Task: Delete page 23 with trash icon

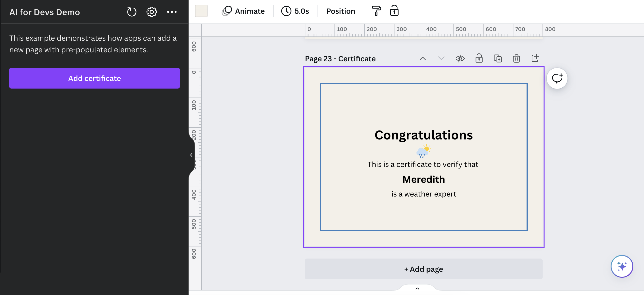Action: (516, 58)
